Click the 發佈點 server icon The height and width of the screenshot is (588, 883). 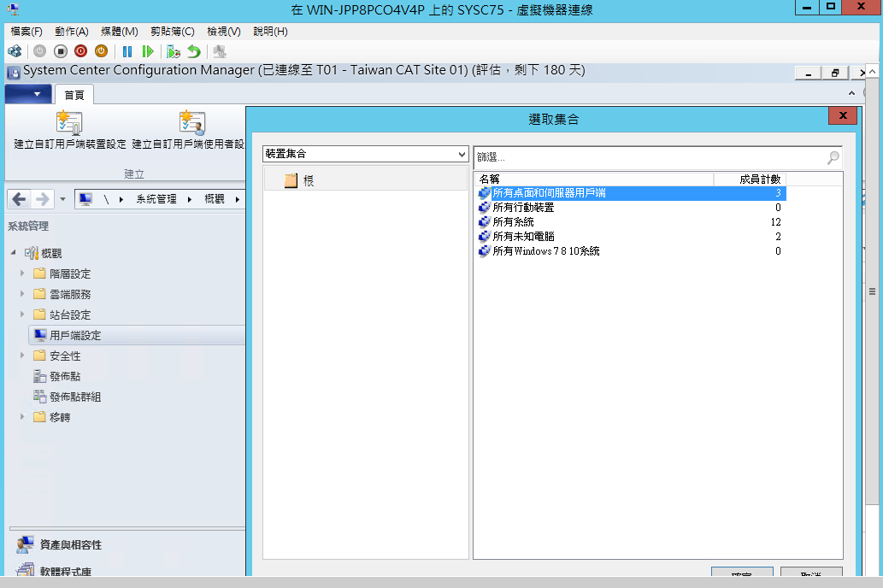(39, 376)
